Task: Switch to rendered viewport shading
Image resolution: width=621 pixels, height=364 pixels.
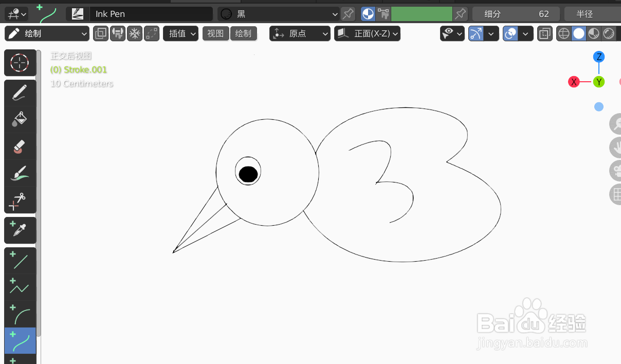Action: tap(609, 33)
